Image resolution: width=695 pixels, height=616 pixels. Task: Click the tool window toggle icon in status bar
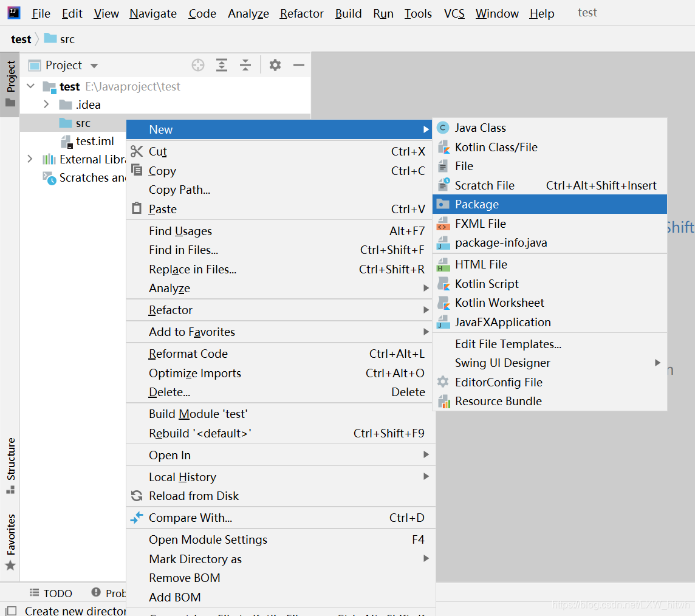[x=12, y=611]
